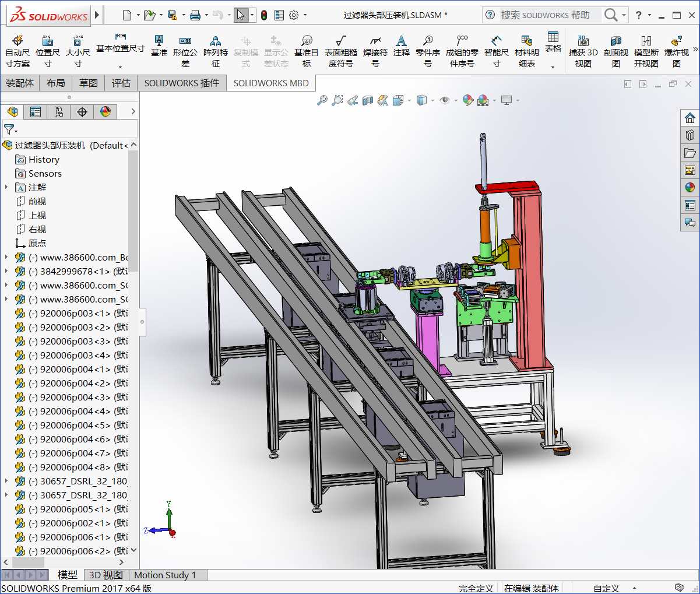
Task: Open the SOLIDWORKS Resources home pane
Action: point(690,118)
